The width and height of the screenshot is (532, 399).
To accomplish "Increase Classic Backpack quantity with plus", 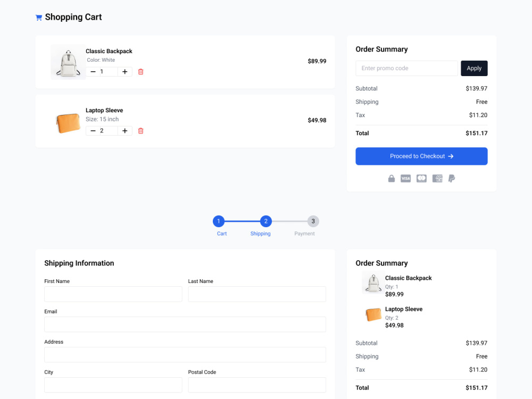I will tap(125, 72).
